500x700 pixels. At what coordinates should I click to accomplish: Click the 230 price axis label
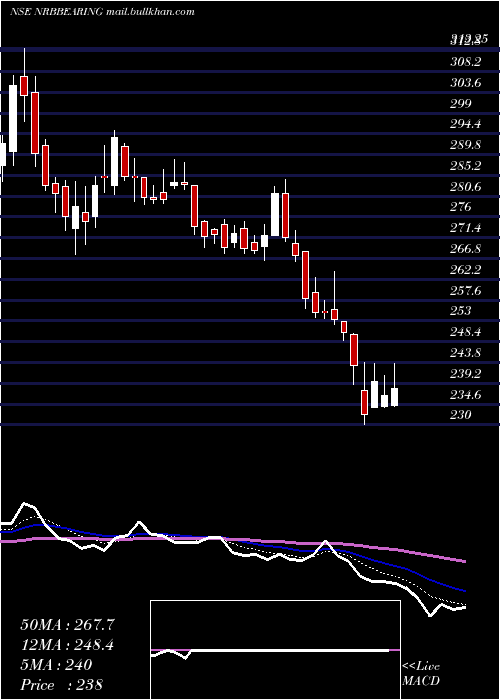460,415
